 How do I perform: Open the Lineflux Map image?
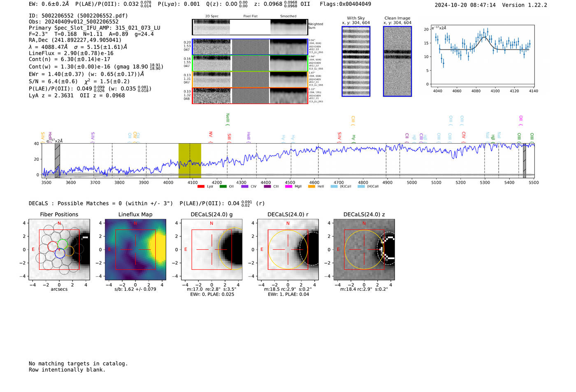coord(135,250)
